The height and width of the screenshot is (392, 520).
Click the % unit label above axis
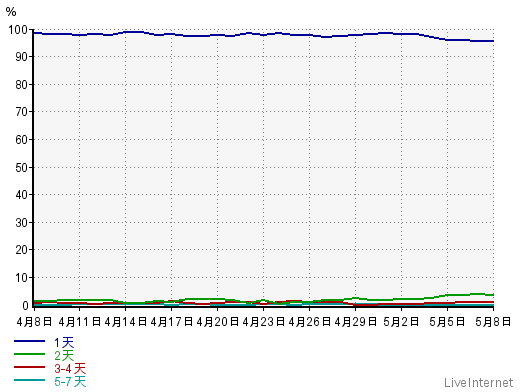[x=11, y=12]
